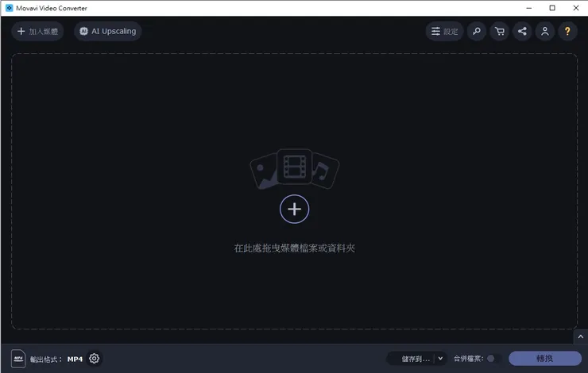The width and height of the screenshot is (588, 373).
Task: Click the yellow question mark help icon
Action: click(567, 32)
